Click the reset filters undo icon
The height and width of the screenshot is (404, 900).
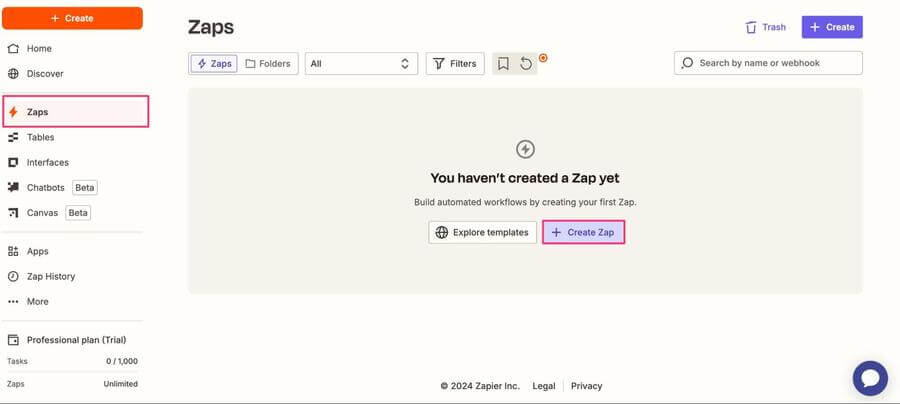point(526,64)
